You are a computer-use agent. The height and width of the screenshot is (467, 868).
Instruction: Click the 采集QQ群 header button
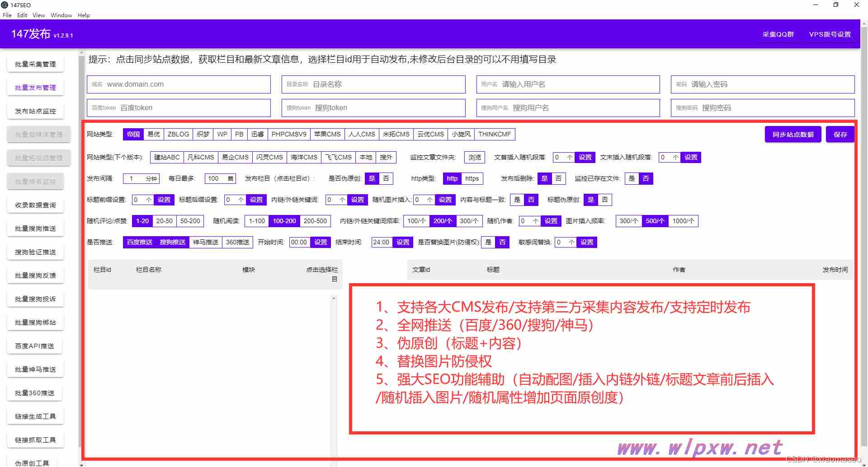point(778,34)
